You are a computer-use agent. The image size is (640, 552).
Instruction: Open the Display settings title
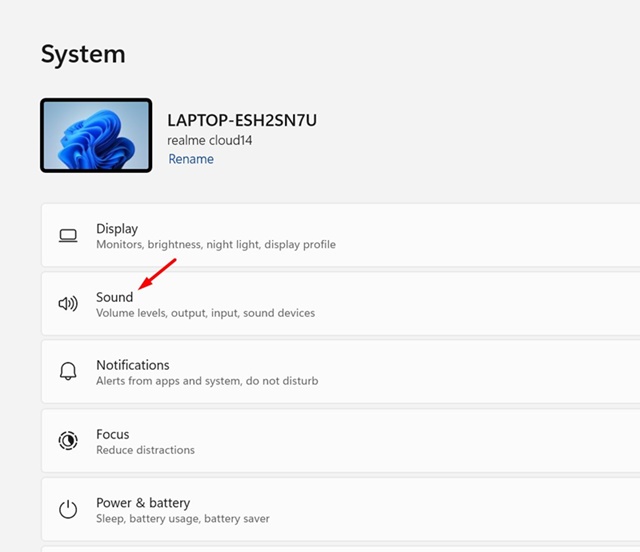click(x=117, y=229)
